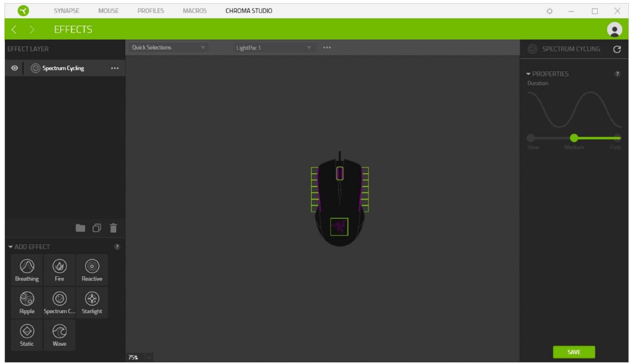Hide the Spectrum Cycling layer with the eye
This screenshot has width=632, height=364.
point(15,68)
